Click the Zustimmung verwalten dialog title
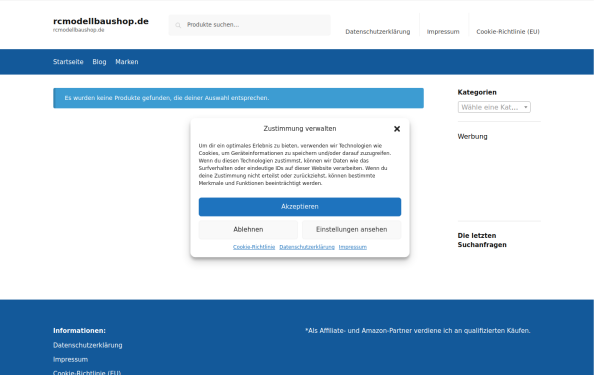The image size is (600, 375). point(300,129)
